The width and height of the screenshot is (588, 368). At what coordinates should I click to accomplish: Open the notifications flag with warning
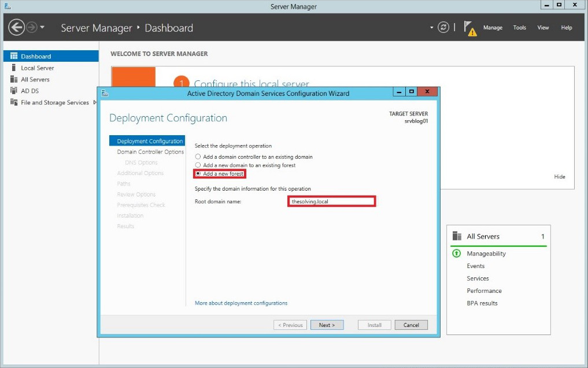pyautogui.click(x=470, y=28)
